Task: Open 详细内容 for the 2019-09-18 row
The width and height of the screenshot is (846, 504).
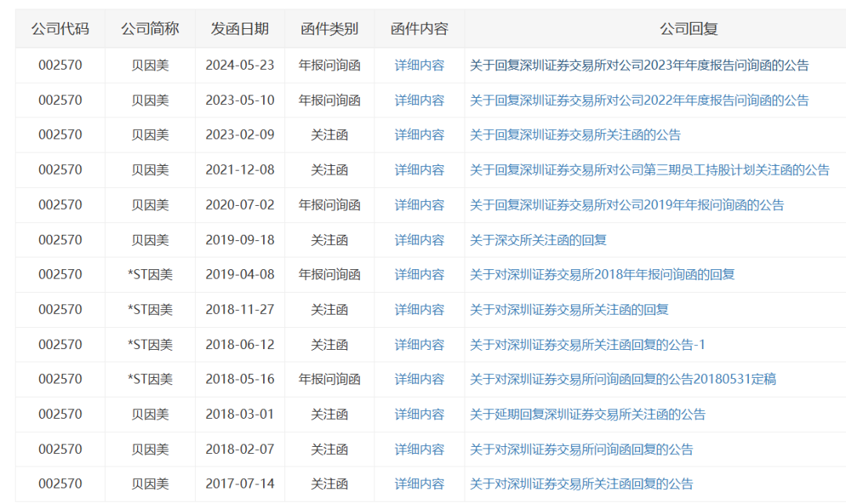Action: [419, 240]
